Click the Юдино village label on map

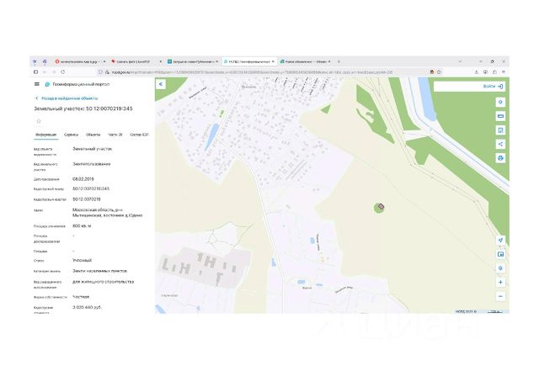click(307, 288)
